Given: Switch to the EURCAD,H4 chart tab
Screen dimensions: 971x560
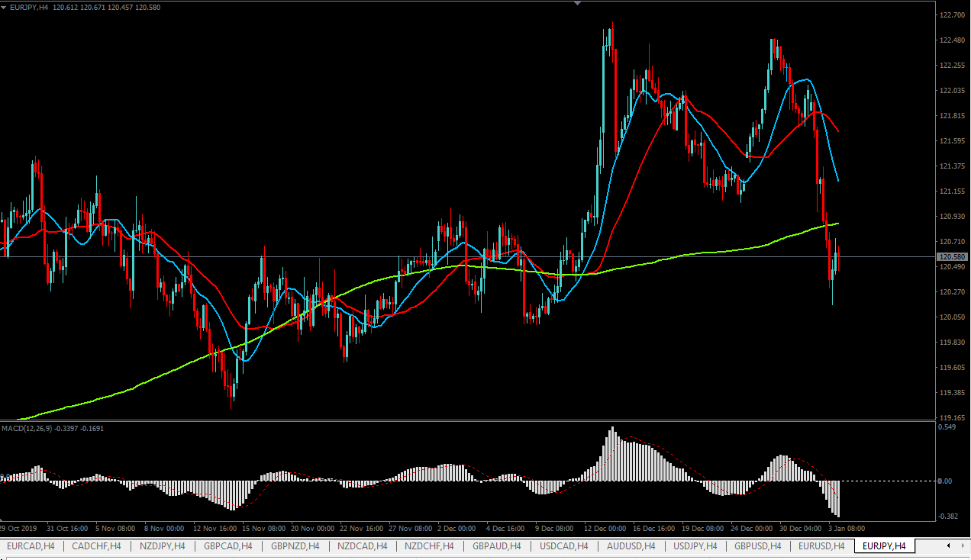Looking at the screenshot, I should click(31, 546).
